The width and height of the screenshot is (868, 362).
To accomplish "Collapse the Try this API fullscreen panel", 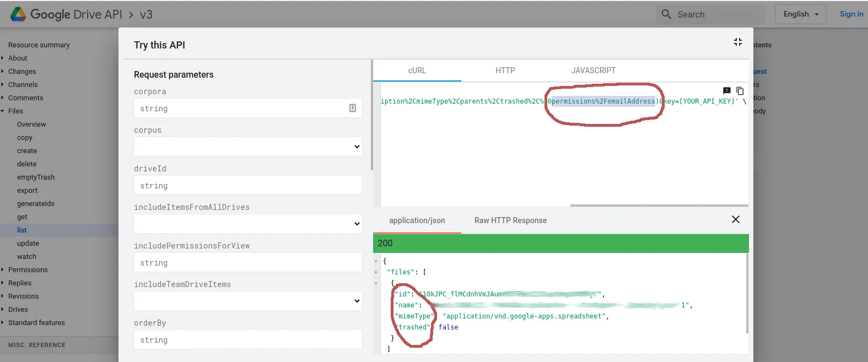I will tap(738, 42).
